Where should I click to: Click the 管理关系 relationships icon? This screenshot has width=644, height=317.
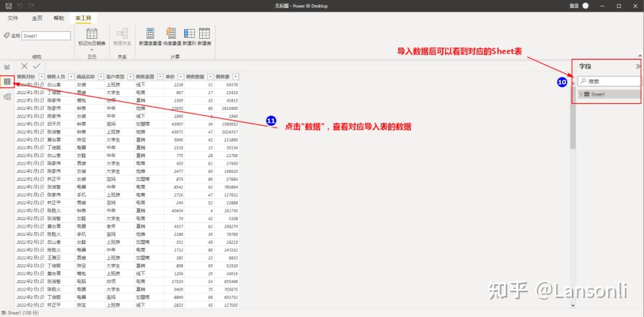(x=122, y=34)
